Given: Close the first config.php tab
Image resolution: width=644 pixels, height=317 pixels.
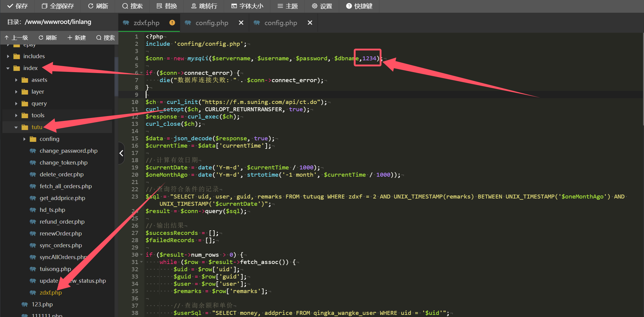Looking at the screenshot, I should (241, 23).
